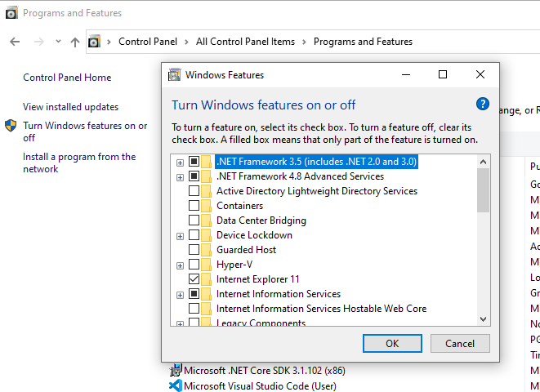Click folder icon beside Containers
This screenshot has height=392, width=540.
click(207, 206)
